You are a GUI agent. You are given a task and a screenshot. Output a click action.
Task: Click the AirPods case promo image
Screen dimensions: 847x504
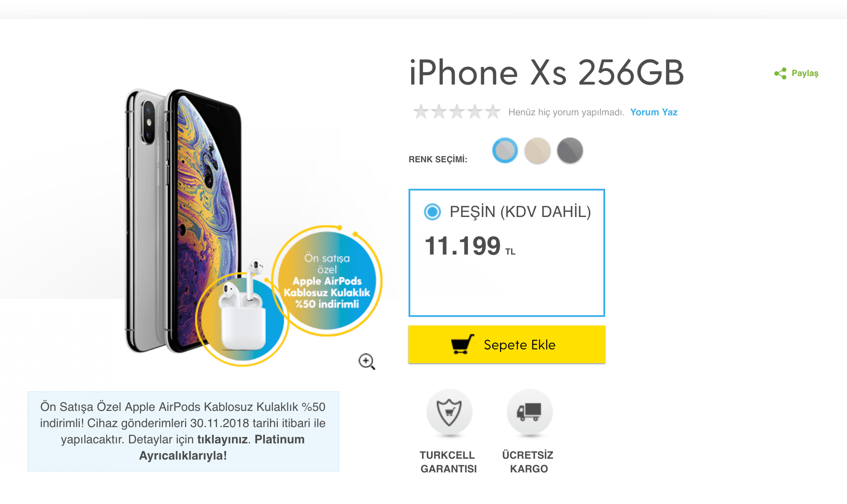(x=242, y=319)
